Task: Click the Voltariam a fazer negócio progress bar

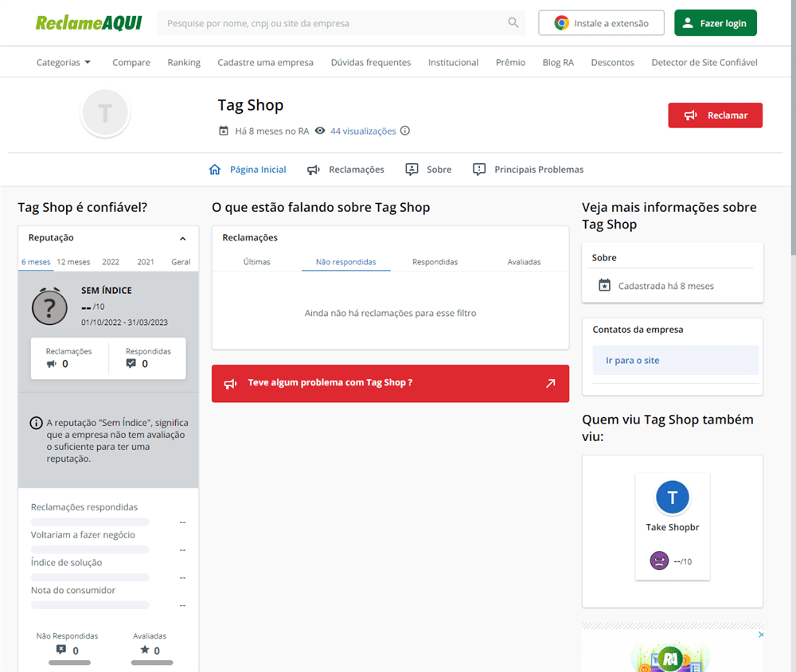Action: point(91,549)
